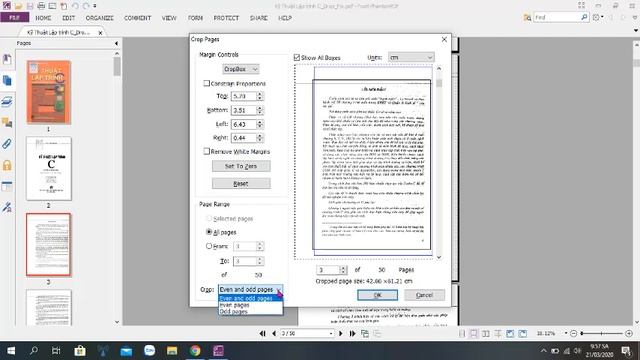The width and height of the screenshot is (640, 360).
Task: Open the HELP ribbon tab
Action: [x=285, y=18]
